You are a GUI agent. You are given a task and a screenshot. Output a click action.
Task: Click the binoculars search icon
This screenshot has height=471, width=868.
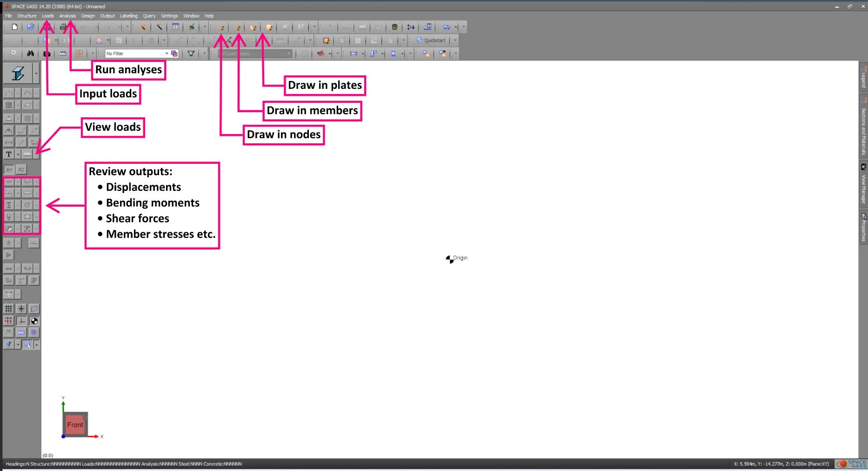[30, 54]
